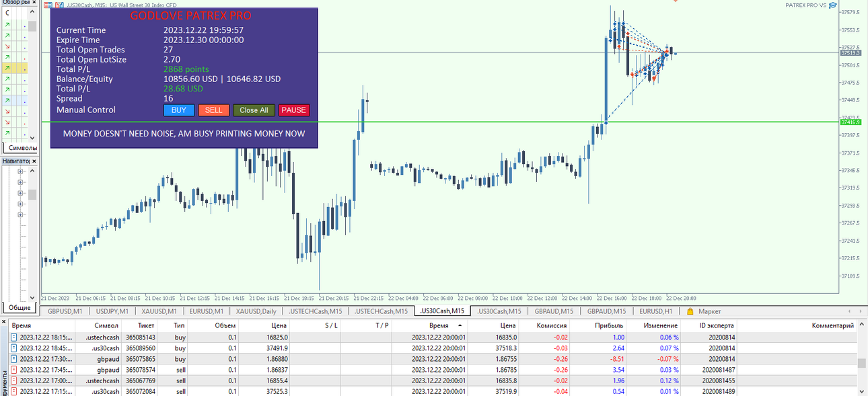868x396 pixels.
Task: Click the buy order icon for ticket 365089560
Action: click(13, 348)
